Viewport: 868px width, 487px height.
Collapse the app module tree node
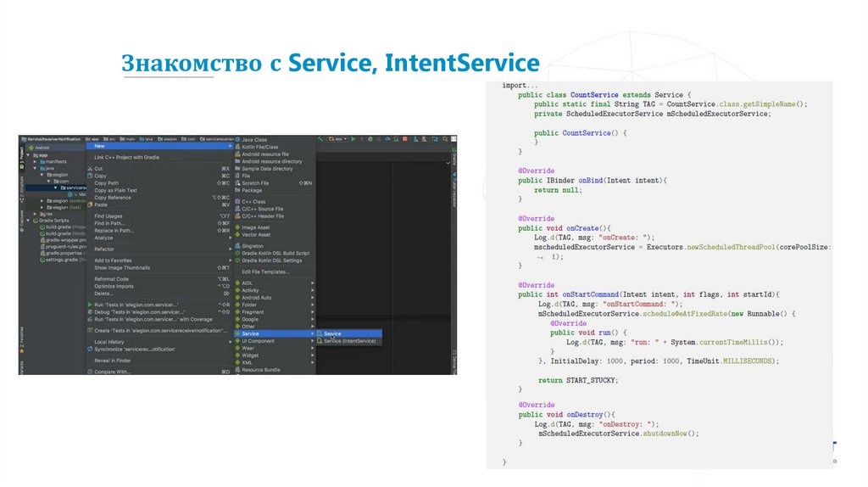click(31, 154)
